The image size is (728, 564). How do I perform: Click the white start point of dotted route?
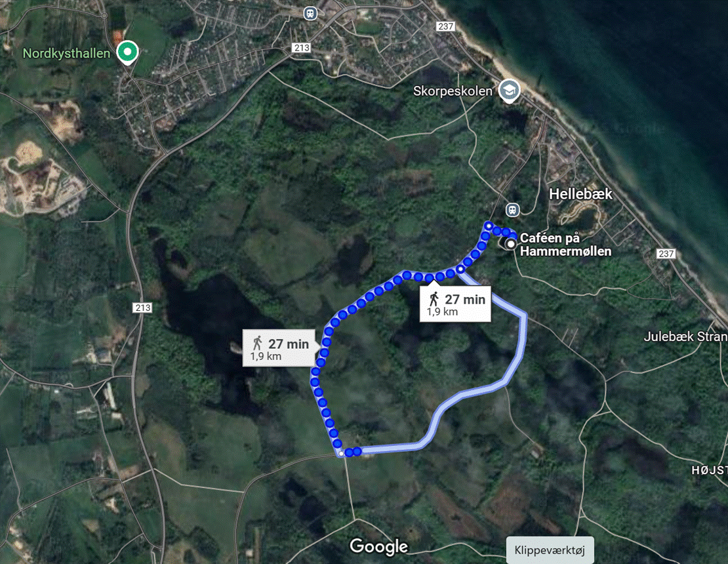pos(341,453)
